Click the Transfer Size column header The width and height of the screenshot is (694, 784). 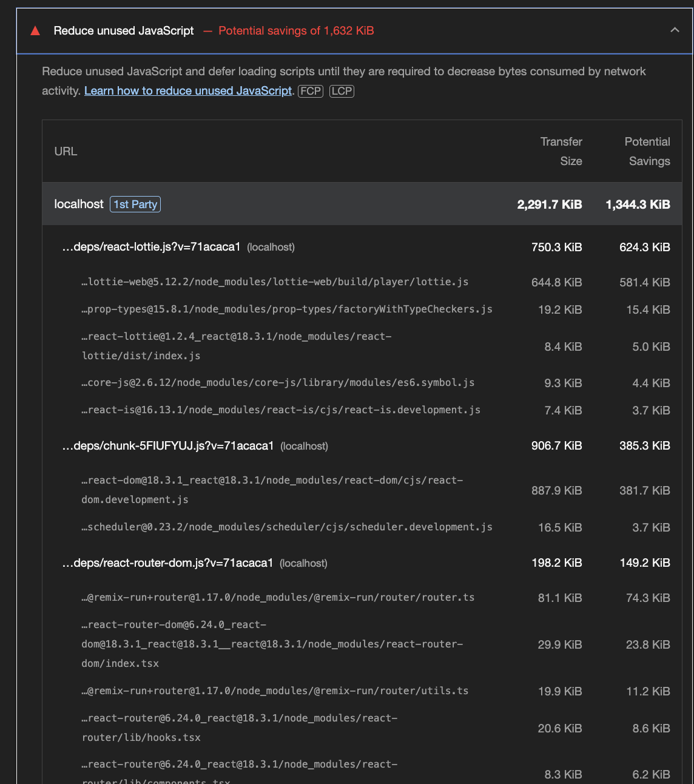point(561,151)
